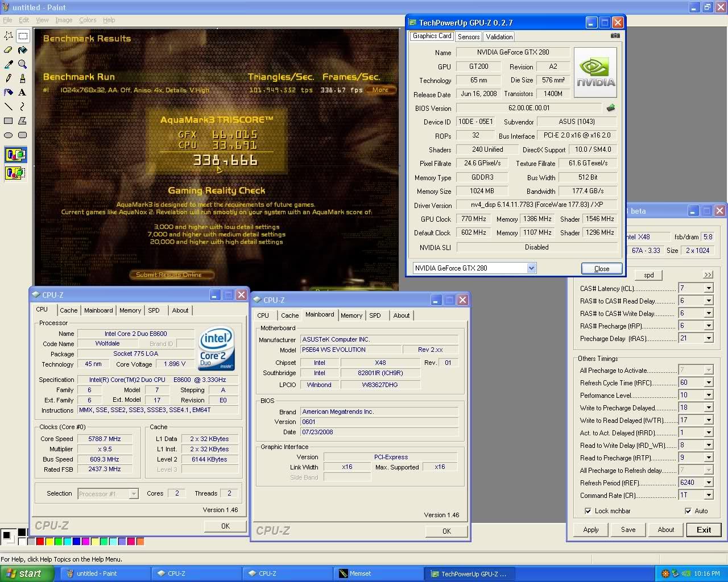Click the Processor #1 selection box in CPU-Z
The width and height of the screenshot is (728, 582).
click(108, 494)
